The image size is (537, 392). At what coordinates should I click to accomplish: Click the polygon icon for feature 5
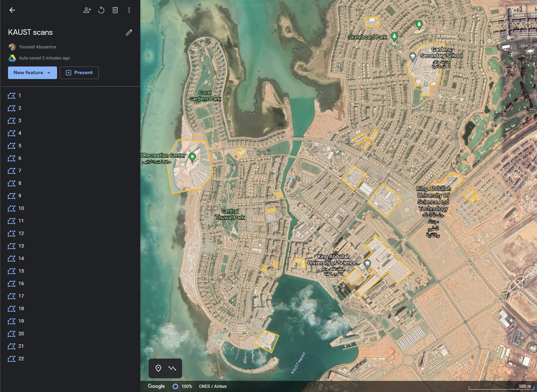[11, 146]
